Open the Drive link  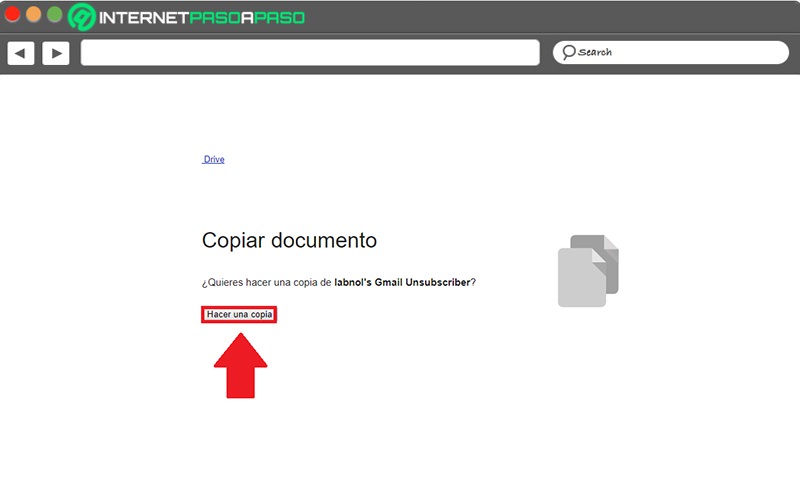click(x=214, y=159)
